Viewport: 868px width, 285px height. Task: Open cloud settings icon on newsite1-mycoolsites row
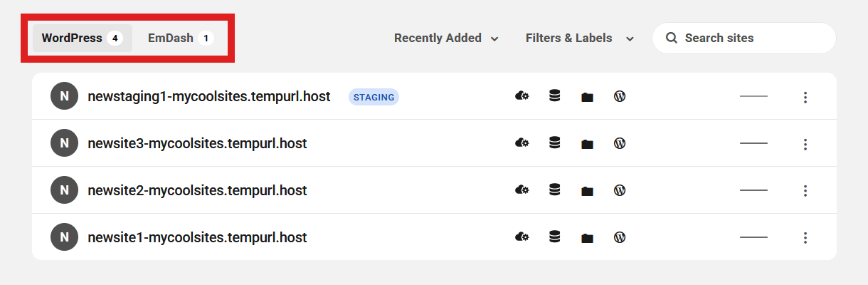522,237
